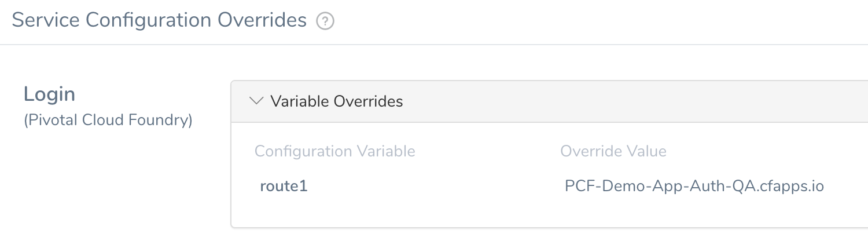Viewport: 868px width, 248px height.
Task: Click empty area of Variable Overrides header bar
Action: tap(637, 101)
